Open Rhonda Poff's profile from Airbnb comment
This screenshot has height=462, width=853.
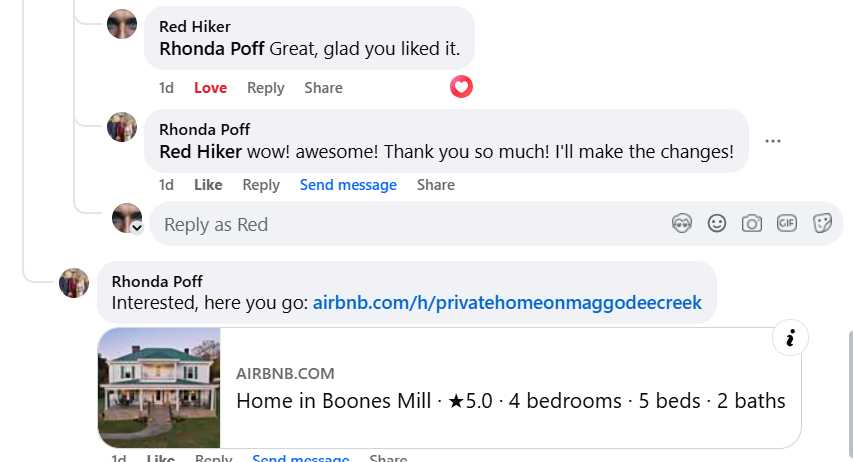[157, 281]
